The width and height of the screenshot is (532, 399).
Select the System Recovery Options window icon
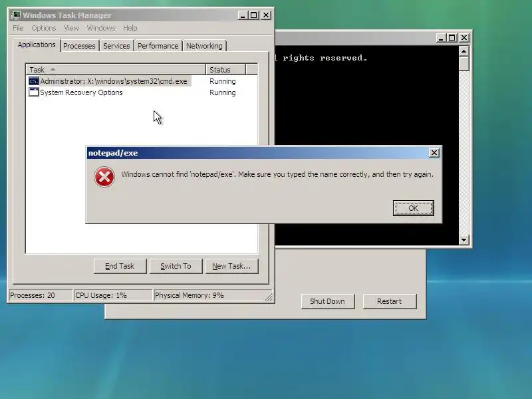click(34, 92)
